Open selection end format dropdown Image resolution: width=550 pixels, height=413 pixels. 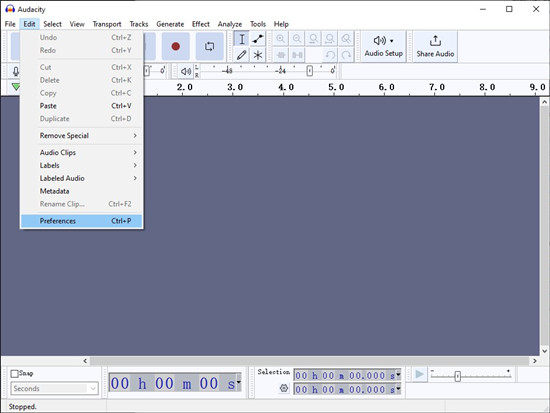398,388
